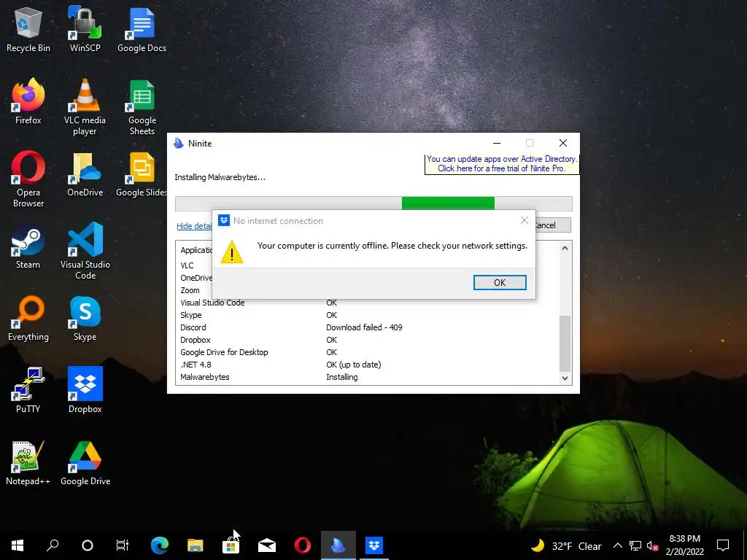The image size is (747, 560).
Task: Select the VLC media player shortcut
Action: [85, 107]
